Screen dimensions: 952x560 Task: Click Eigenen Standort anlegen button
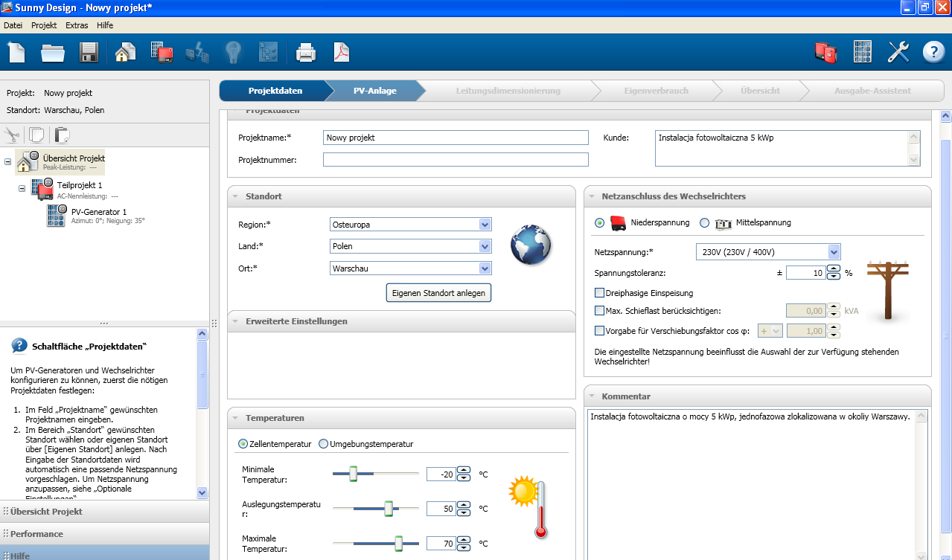tap(438, 293)
